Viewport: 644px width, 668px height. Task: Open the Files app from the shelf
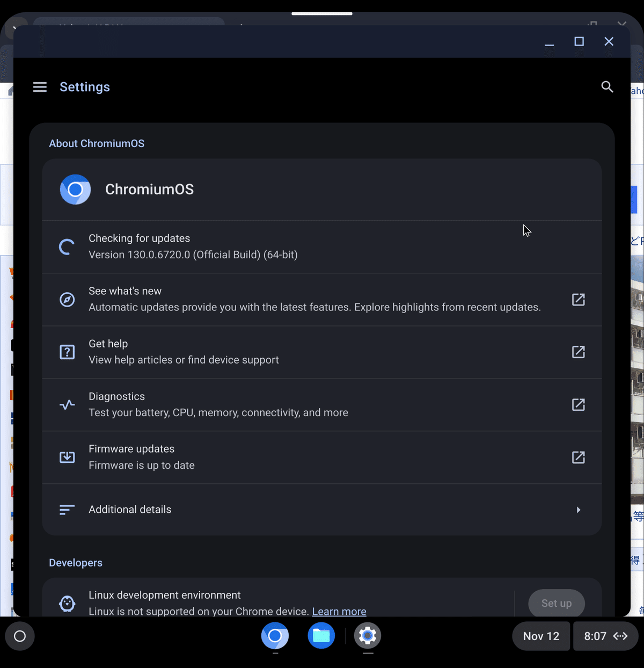pos(321,636)
